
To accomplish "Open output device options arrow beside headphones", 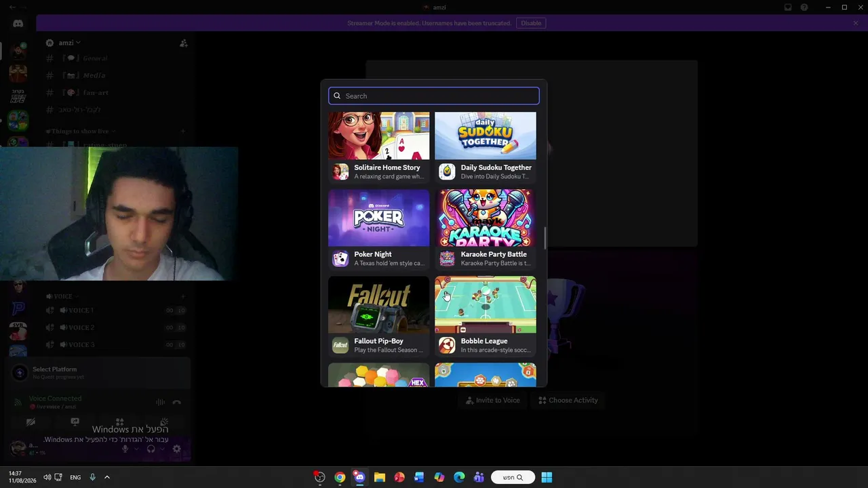I will 161,449.
